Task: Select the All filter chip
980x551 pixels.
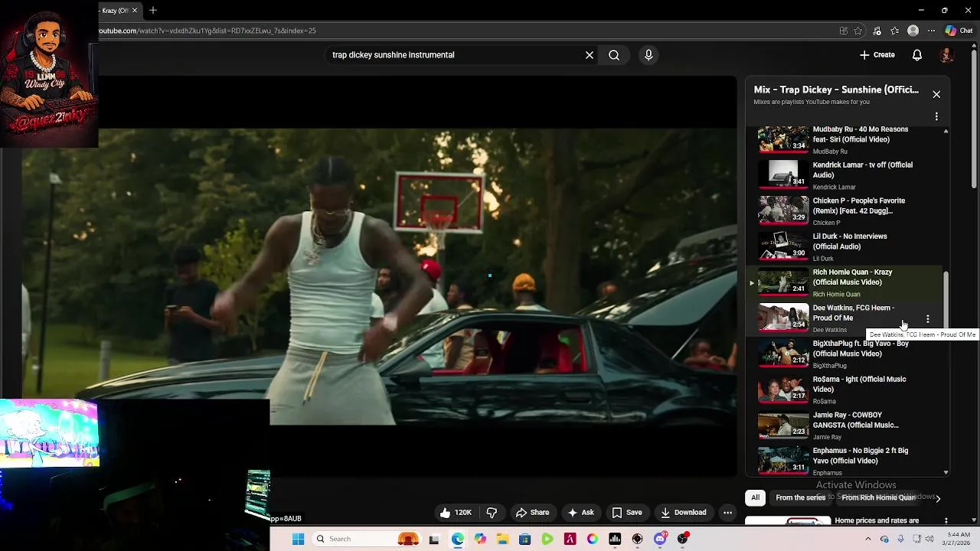Action: point(755,497)
